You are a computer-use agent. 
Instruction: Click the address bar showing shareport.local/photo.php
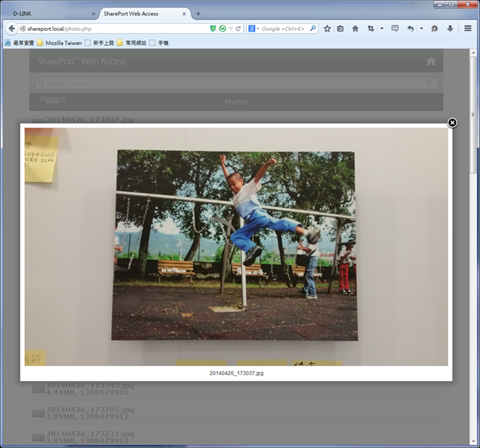[x=116, y=29]
